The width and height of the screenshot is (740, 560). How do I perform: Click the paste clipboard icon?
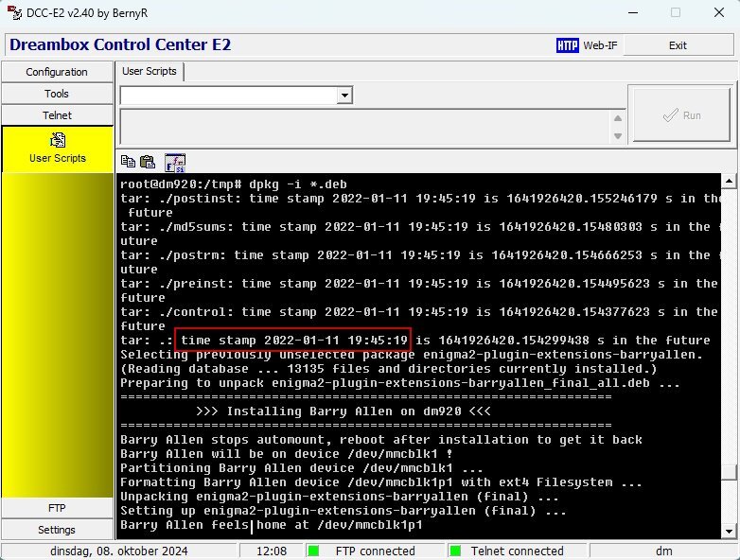148,162
